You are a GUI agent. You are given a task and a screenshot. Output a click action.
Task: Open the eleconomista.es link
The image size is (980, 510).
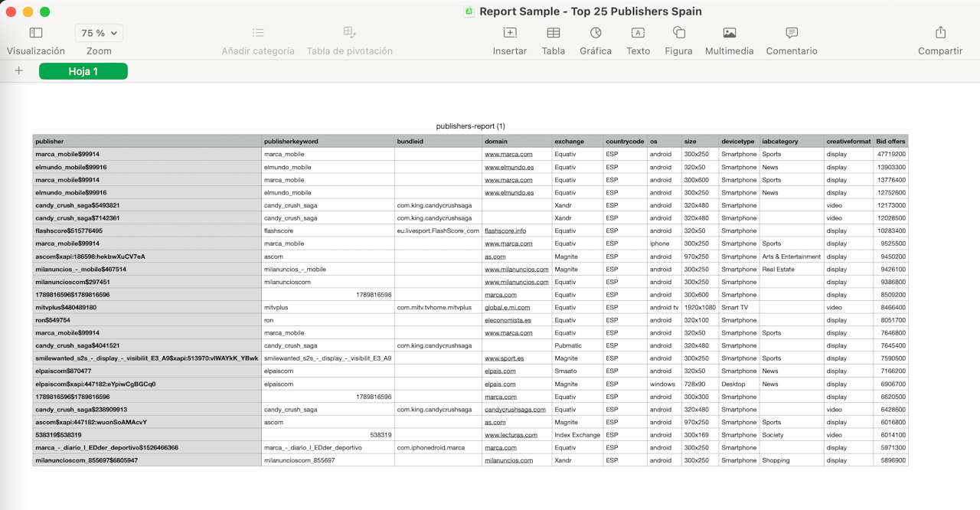(508, 320)
